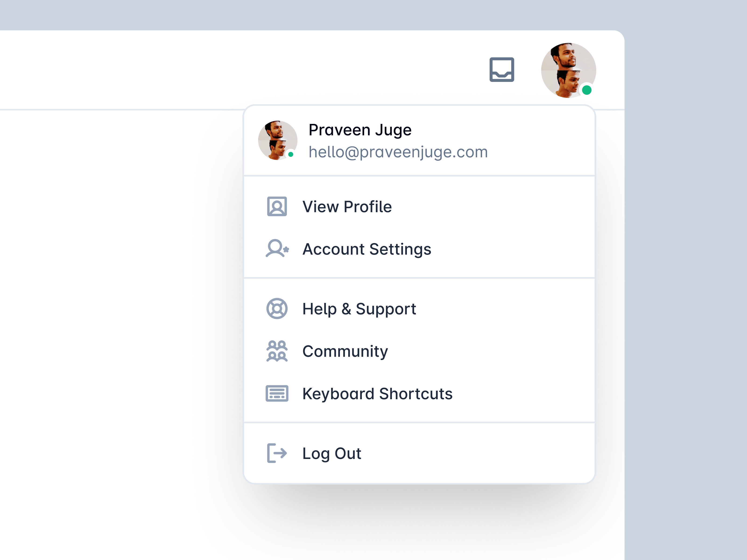Click the Community people group icon
747x560 pixels.
click(x=277, y=351)
